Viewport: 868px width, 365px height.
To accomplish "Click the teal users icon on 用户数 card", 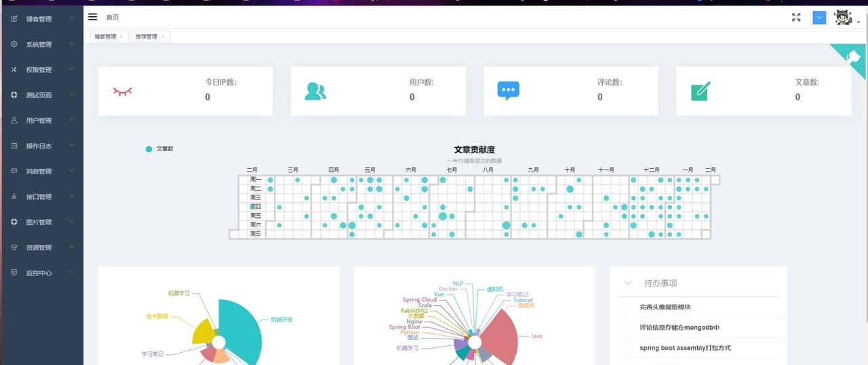I will coord(315,91).
